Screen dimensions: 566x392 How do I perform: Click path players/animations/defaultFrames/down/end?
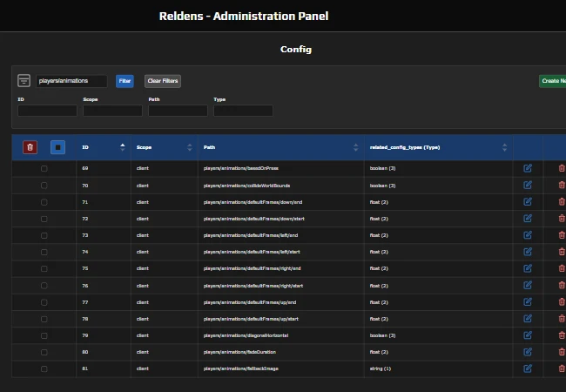(253, 202)
